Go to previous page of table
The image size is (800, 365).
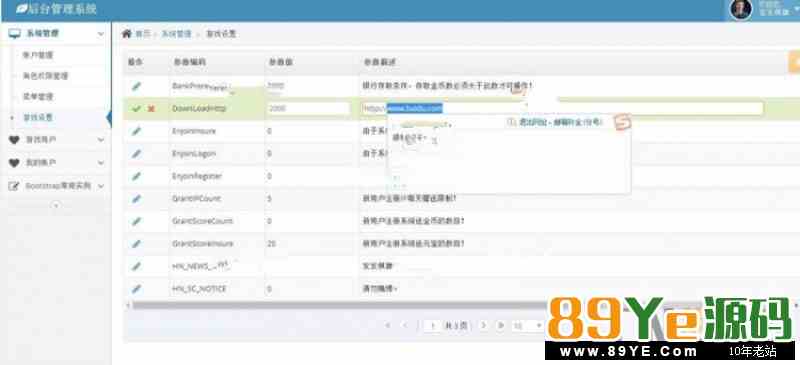pos(405,325)
